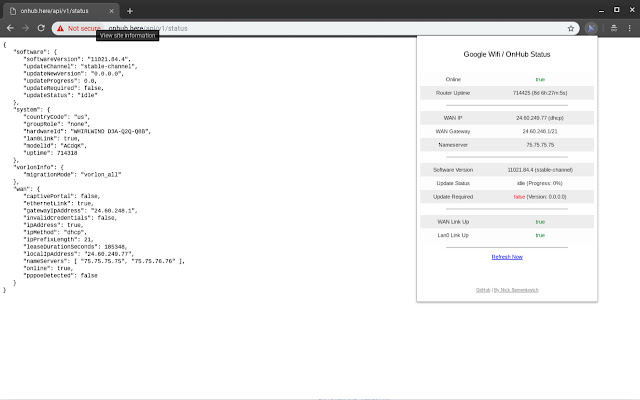Click the "updateProgress" JSON line
Screen dimensions: 640x400
[60, 81]
